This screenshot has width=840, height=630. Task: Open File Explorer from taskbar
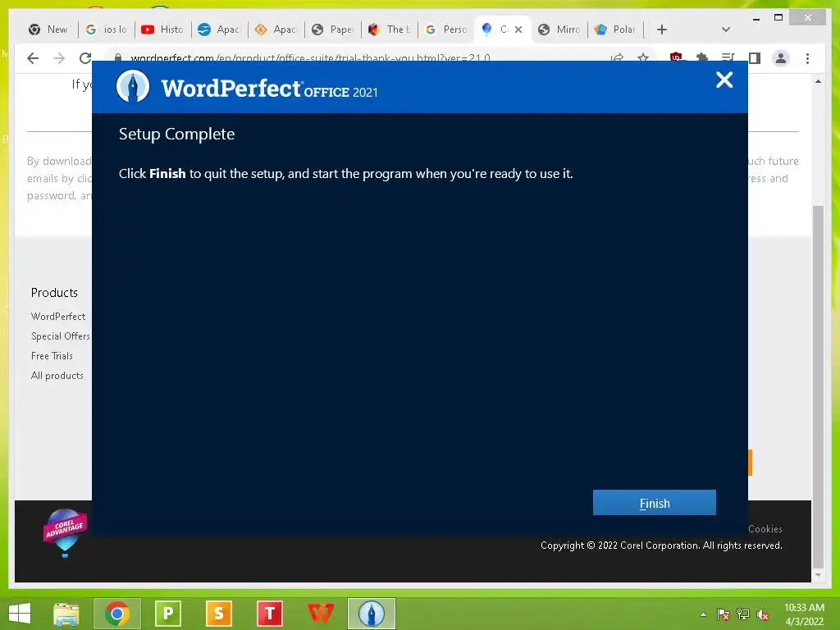click(x=66, y=614)
